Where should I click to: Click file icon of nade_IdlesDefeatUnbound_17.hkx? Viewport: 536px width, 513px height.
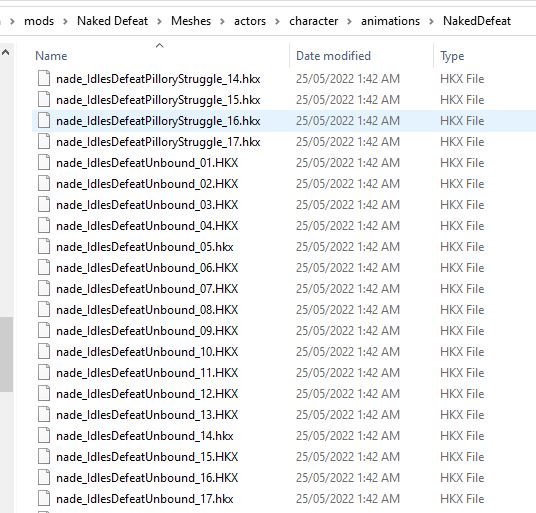click(44, 499)
